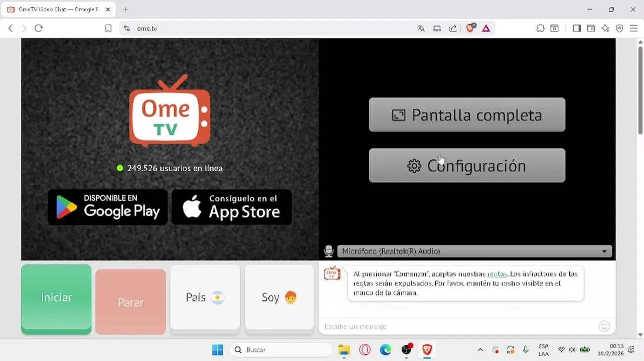Click the Brave browser taskbar icon
Viewport: 644px width, 361px height.
pos(427,350)
